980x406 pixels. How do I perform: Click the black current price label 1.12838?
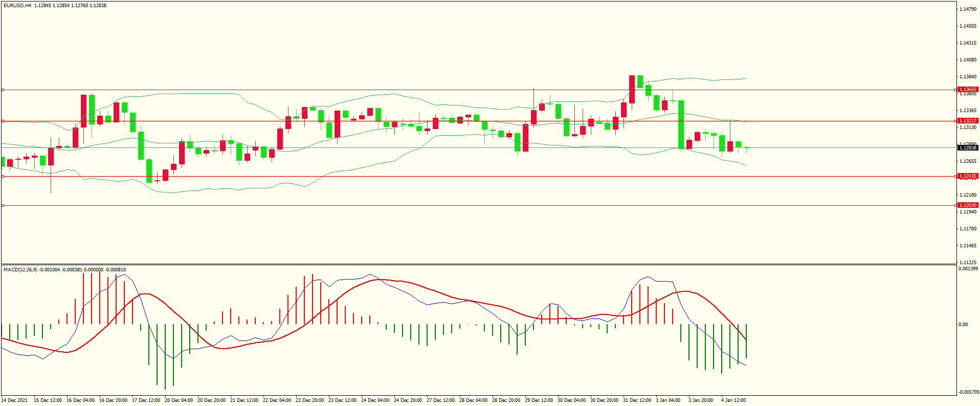(967, 148)
